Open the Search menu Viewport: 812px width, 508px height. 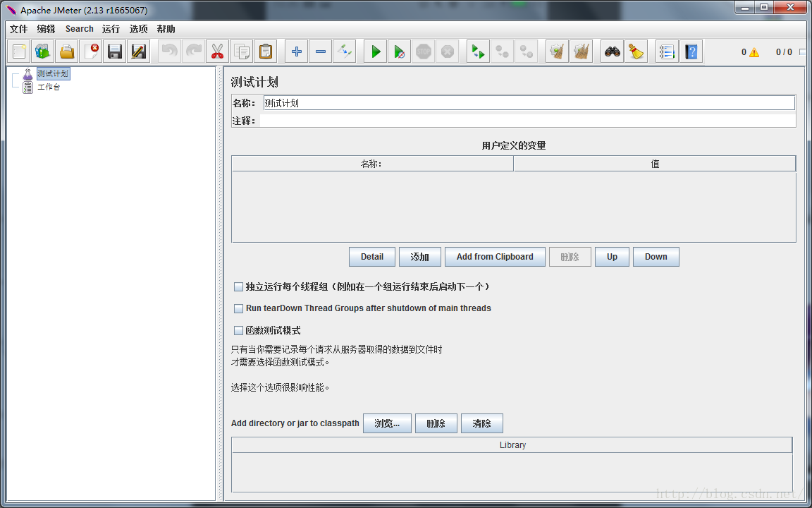79,29
